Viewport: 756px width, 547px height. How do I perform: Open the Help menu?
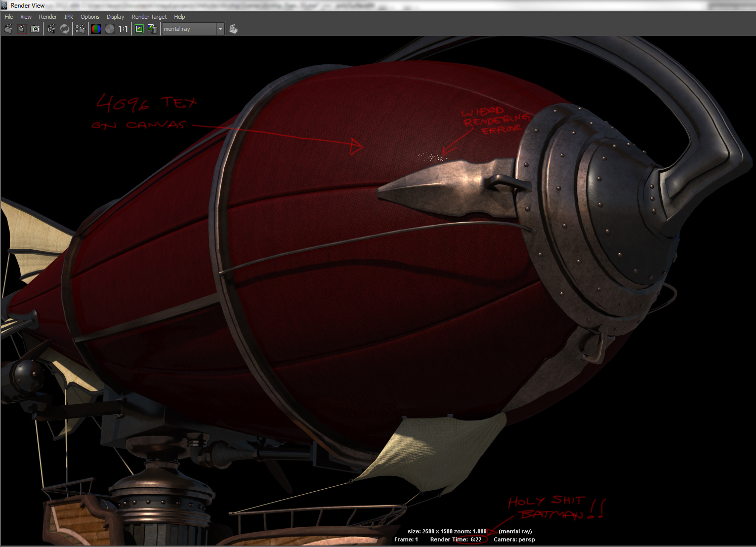point(180,17)
